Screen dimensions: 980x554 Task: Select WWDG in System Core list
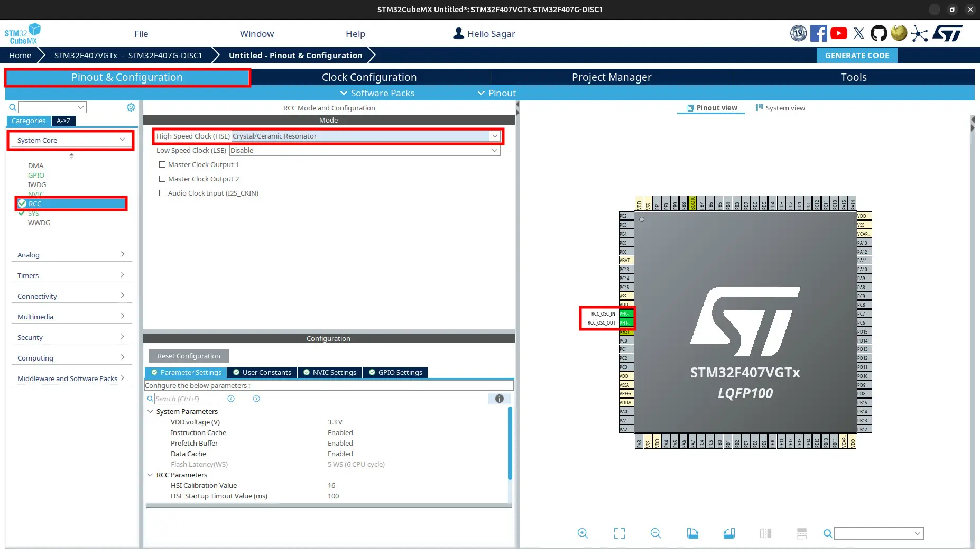[39, 223]
